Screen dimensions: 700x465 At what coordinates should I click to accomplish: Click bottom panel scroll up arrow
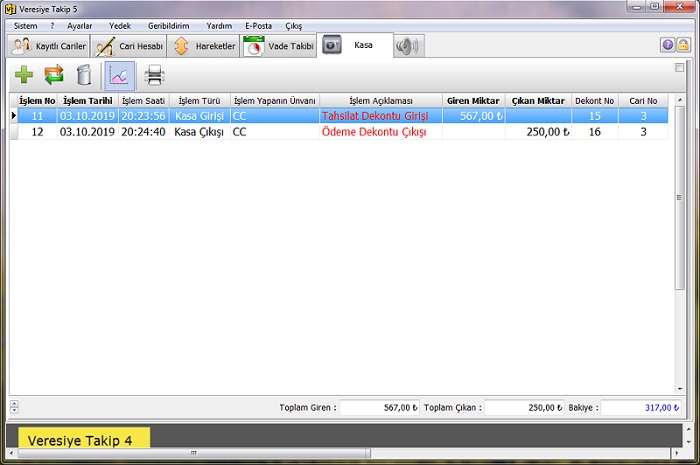(x=688, y=429)
